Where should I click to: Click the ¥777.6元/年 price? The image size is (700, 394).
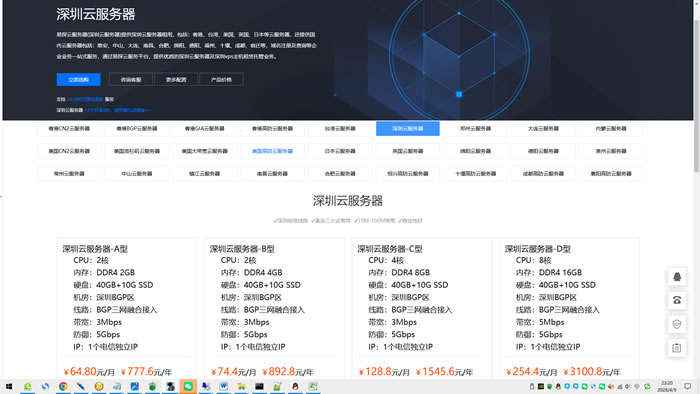click(x=146, y=372)
